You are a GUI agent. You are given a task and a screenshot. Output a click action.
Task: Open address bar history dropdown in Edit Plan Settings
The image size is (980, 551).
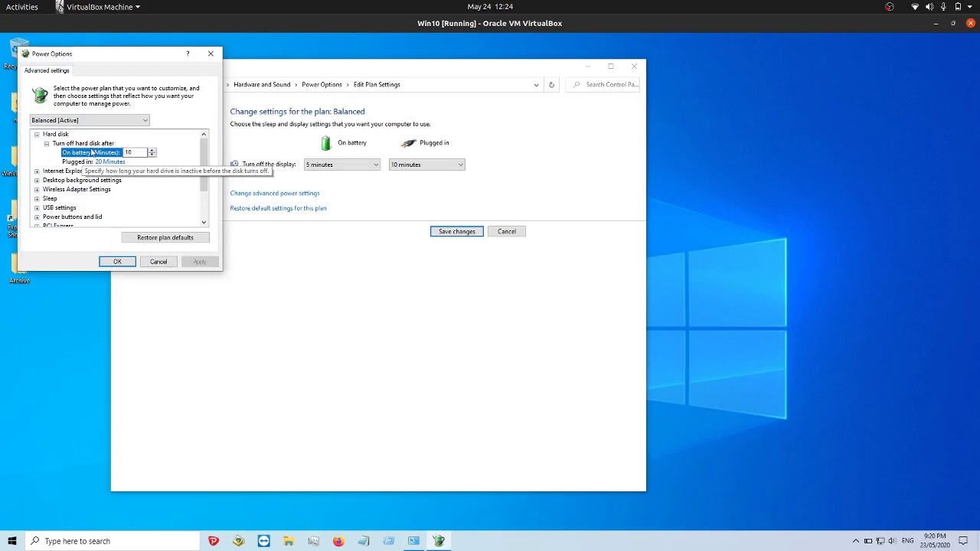[536, 85]
